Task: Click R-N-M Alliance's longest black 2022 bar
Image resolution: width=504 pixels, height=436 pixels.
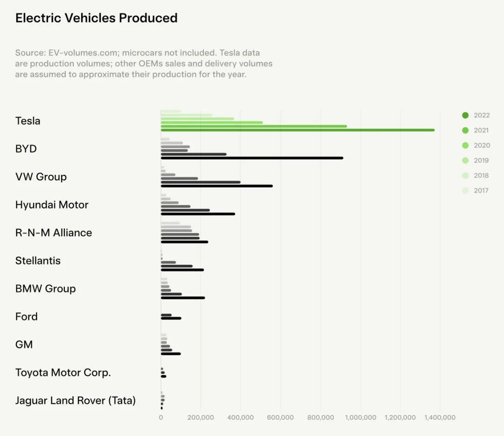Action: tap(184, 242)
